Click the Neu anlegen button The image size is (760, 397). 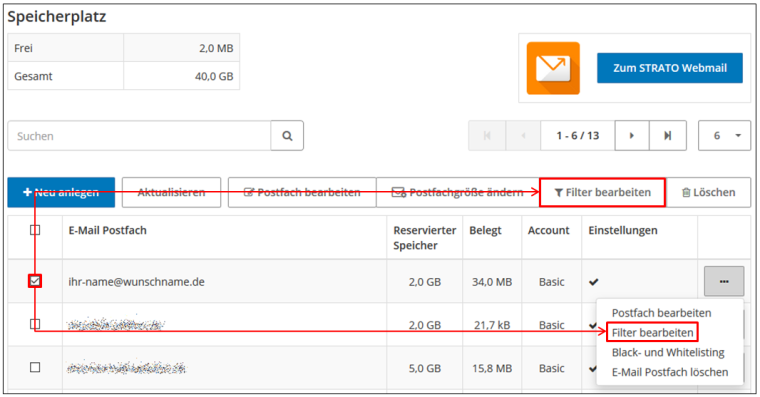tap(61, 192)
